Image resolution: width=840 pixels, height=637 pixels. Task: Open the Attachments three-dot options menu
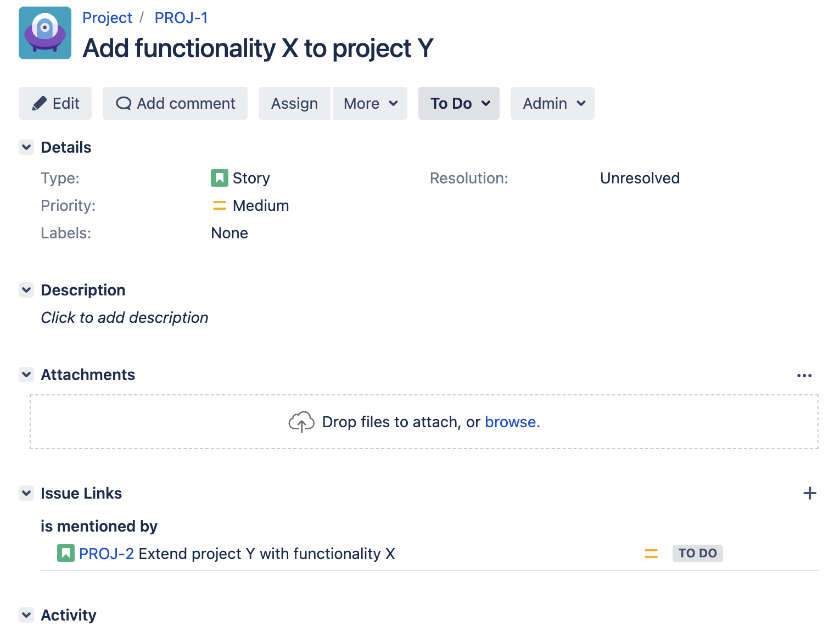[x=804, y=376]
